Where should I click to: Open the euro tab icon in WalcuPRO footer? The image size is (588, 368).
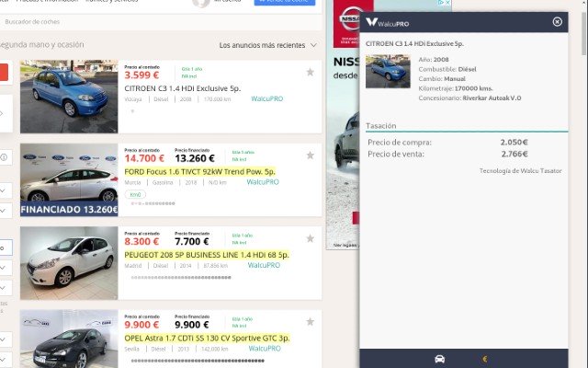click(x=485, y=359)
